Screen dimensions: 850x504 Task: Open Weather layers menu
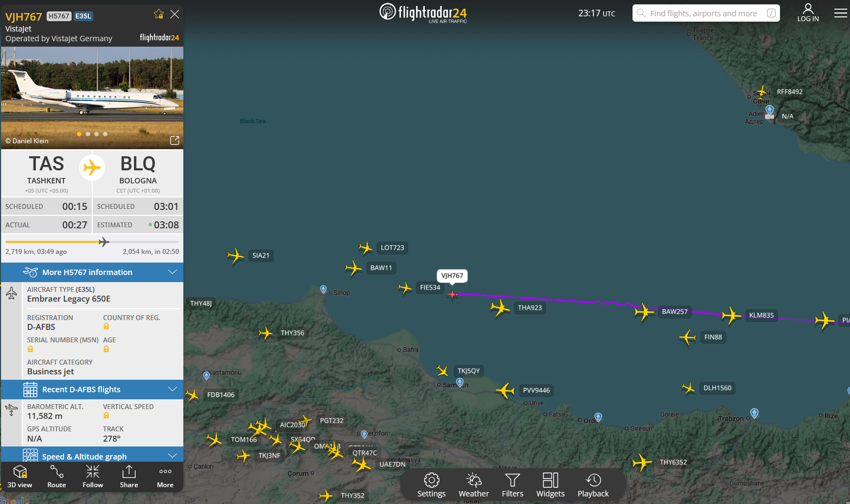tap(474, 485)
